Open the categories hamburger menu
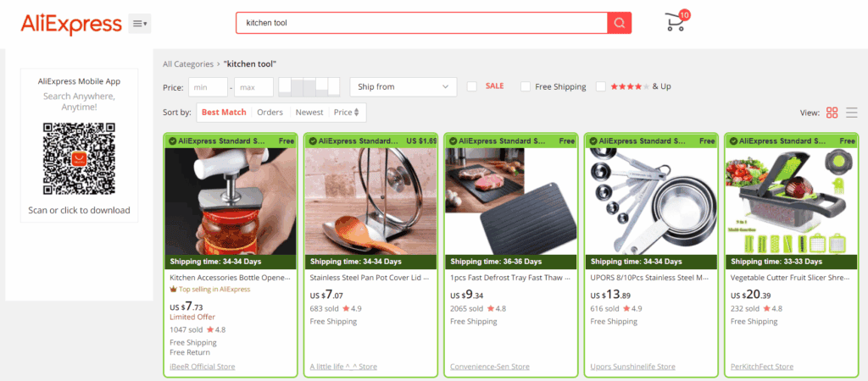This screenshot has height=381, width=868. (140, 23)
